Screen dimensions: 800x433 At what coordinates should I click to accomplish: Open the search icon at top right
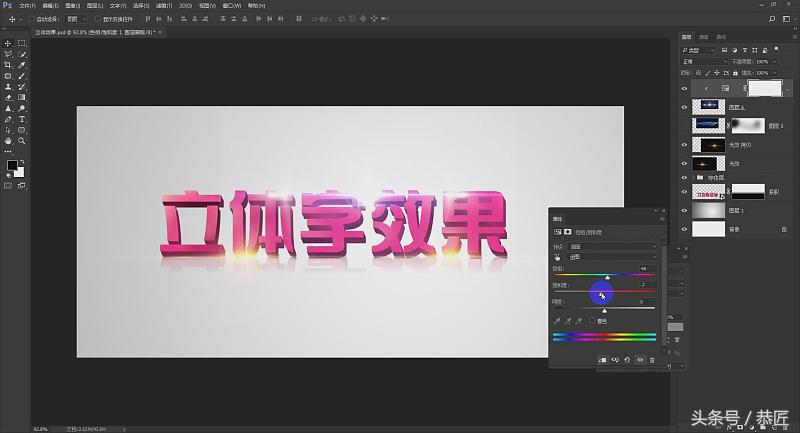coord(772,19)
